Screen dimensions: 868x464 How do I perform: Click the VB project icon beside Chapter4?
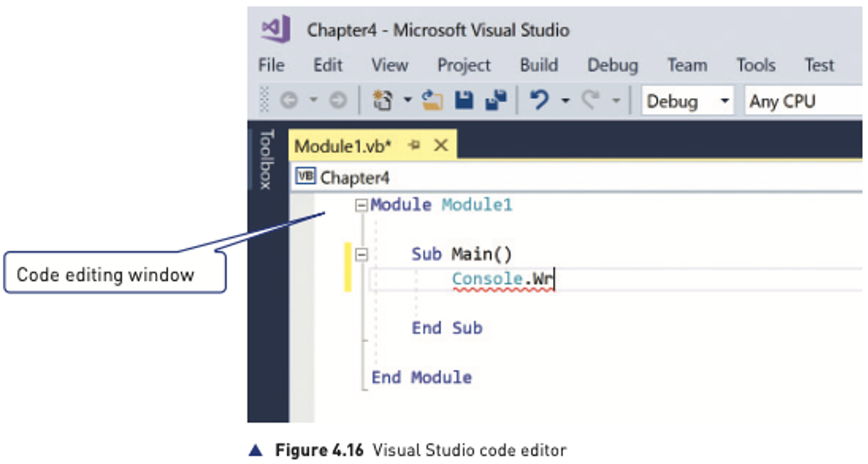[305, 177]
